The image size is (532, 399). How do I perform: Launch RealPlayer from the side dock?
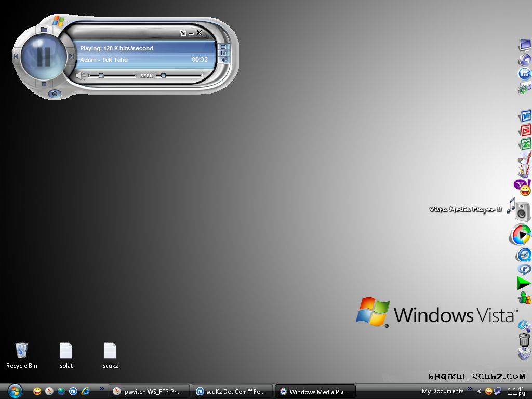click(x=525, y=270)
